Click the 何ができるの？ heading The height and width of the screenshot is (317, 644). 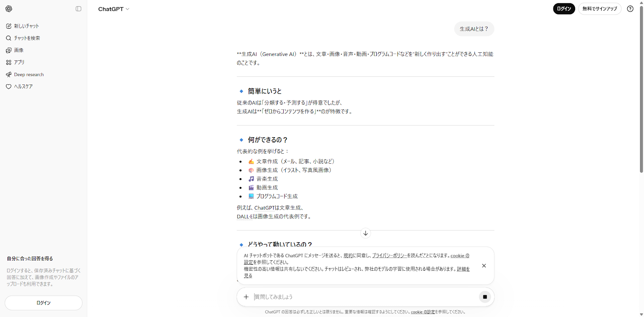pos(268,140)
